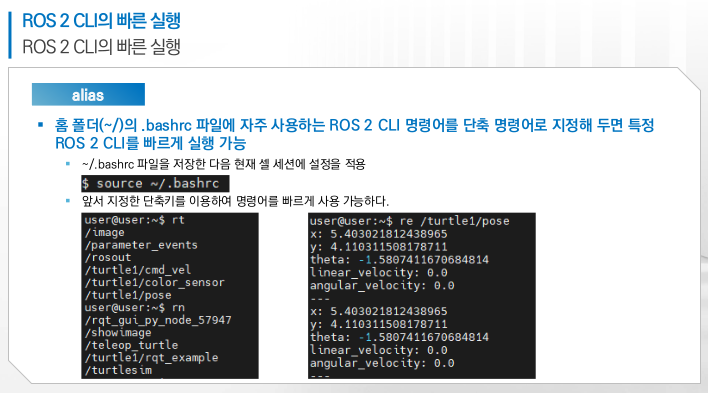Click the 'user@user:~$ re /turtle1/pose' command line

tap(410, 221)
